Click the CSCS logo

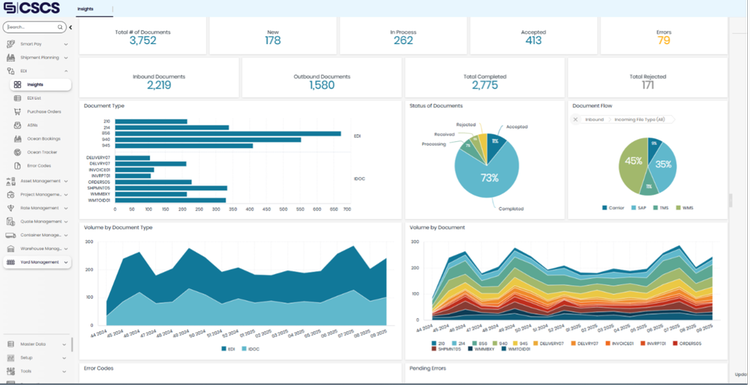[x=32, y=8]
